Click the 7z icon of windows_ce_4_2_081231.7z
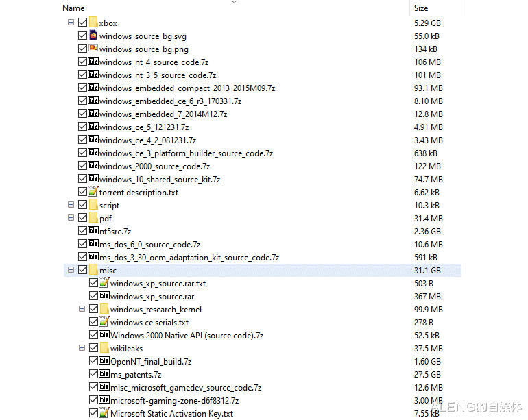Screen dimensions: 528x420 (93, 140)
